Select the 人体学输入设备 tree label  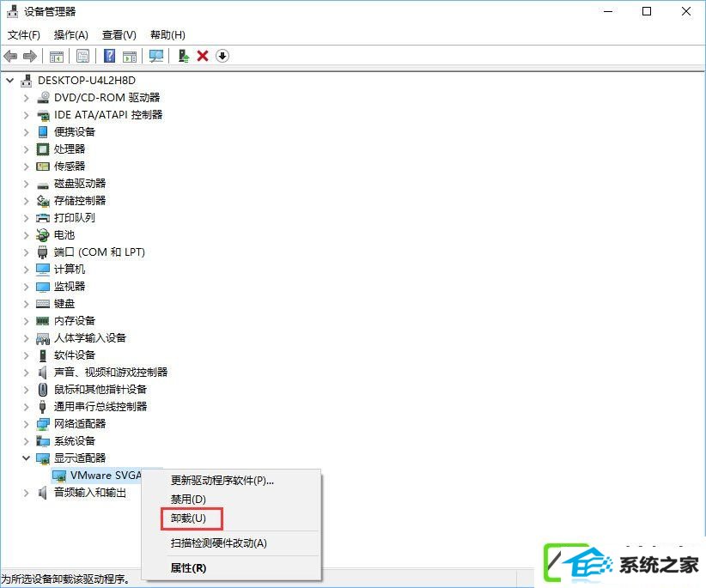[90, 338]
